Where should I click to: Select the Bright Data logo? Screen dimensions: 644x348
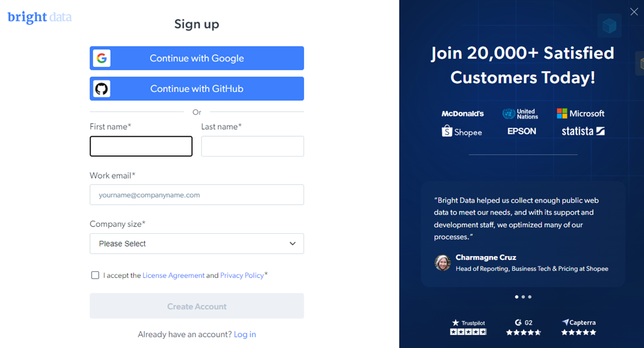[x=39, y=17]
